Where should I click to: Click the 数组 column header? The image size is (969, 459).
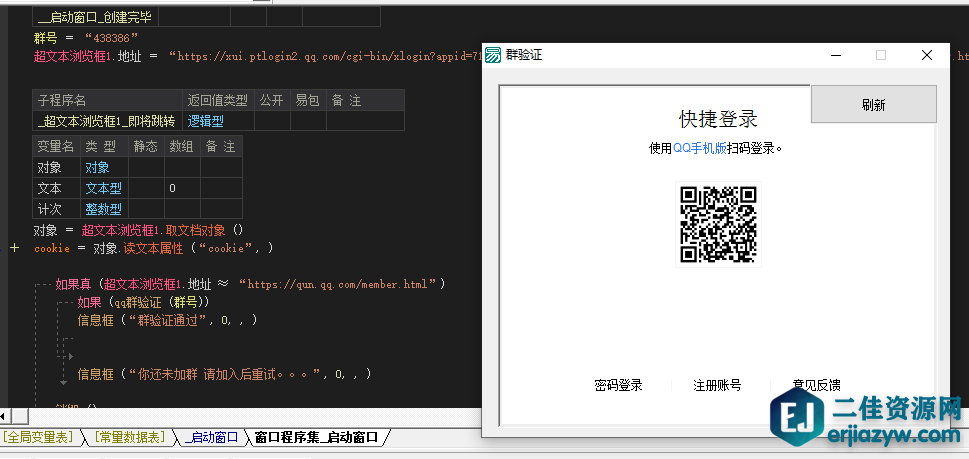[x=182, y=146]
